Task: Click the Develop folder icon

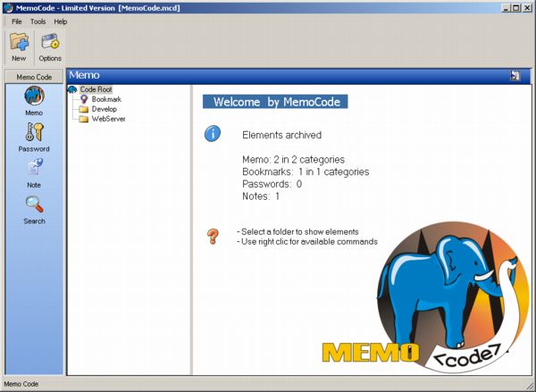Action: [84, 109]
